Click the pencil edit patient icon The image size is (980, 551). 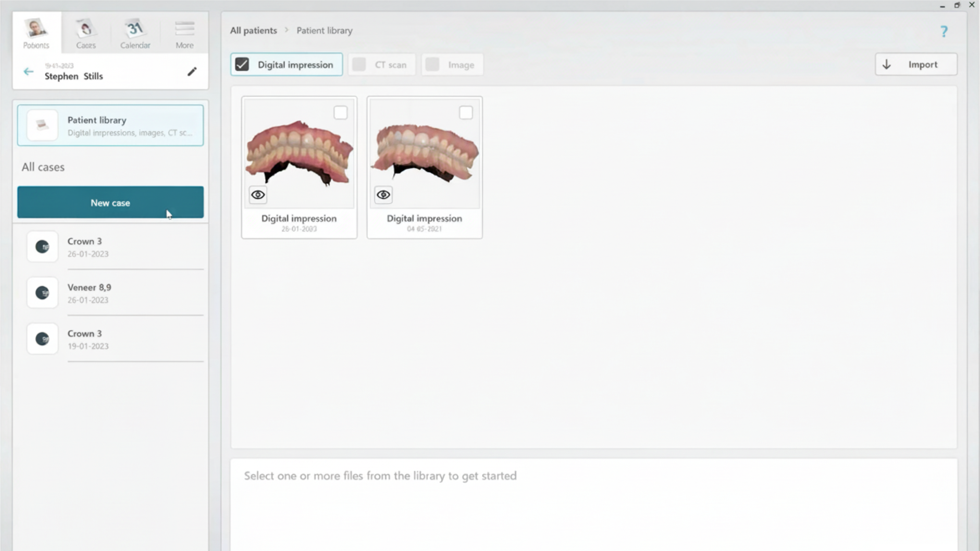[x=192, y=71]
